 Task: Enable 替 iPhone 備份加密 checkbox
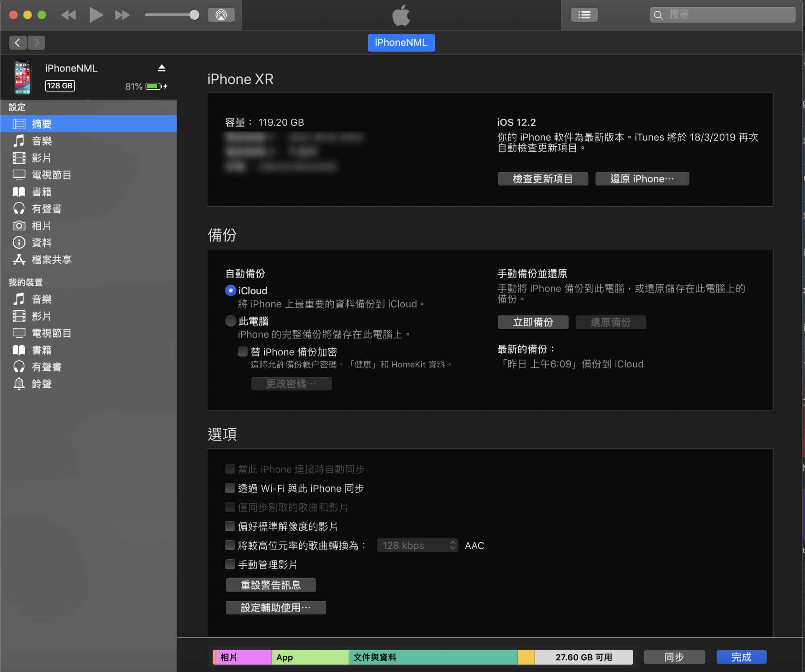[x=243, y=352]
